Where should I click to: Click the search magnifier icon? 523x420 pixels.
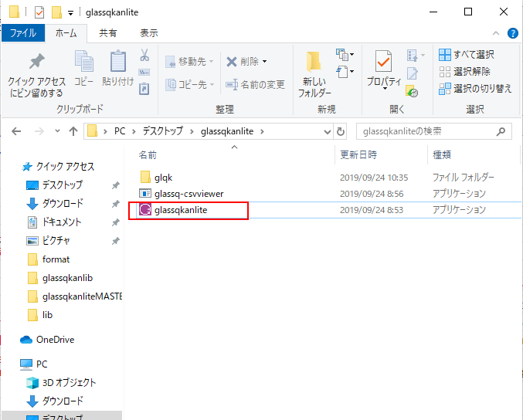[501, 132]
